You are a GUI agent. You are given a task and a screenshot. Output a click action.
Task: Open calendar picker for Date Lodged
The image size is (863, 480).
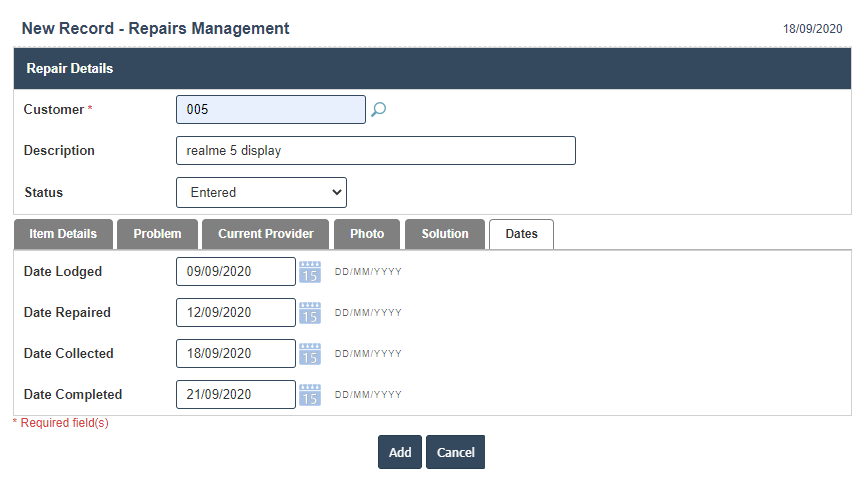pos(310,272)
